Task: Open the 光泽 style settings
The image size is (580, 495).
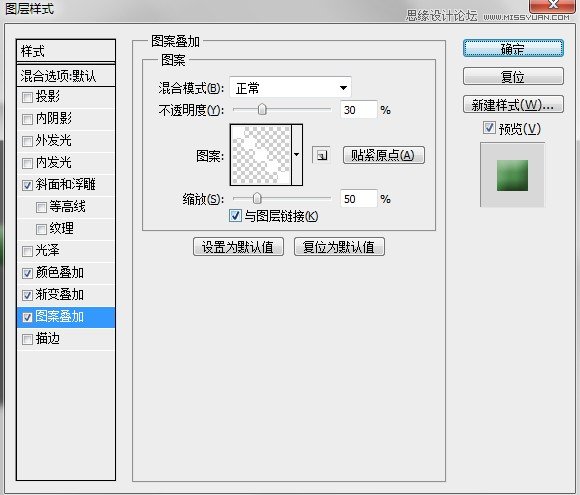Action: pyautogui.click(x=48, y=250)
